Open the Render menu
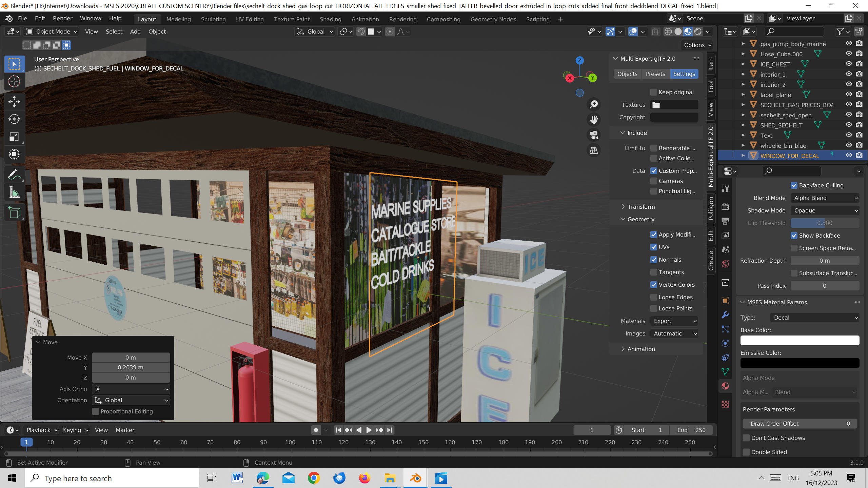Image resolution: width=868 pixels, height=488 pixels. tap(62, 18)
